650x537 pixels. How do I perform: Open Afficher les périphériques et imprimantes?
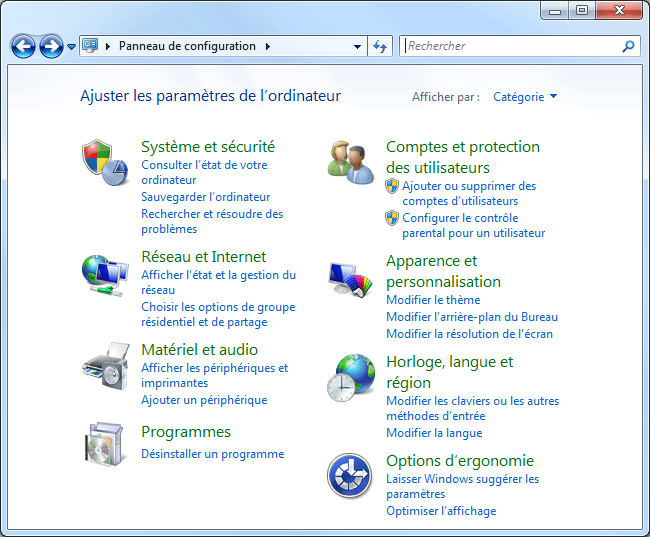point(215,375)
